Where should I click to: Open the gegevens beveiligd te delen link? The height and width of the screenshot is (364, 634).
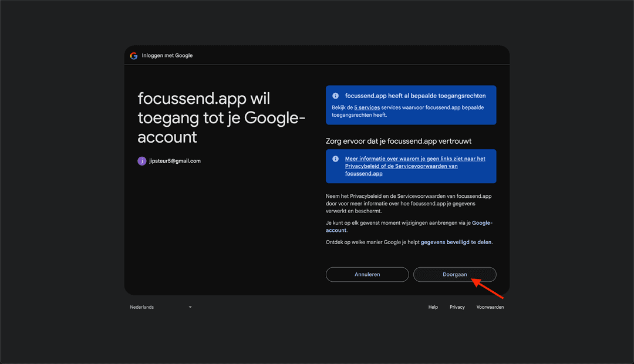(x=456, y=242)
